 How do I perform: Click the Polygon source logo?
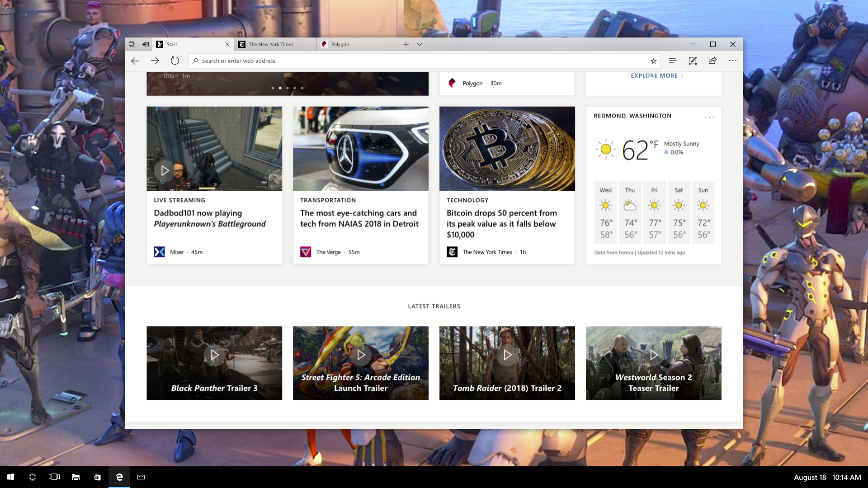452,83
